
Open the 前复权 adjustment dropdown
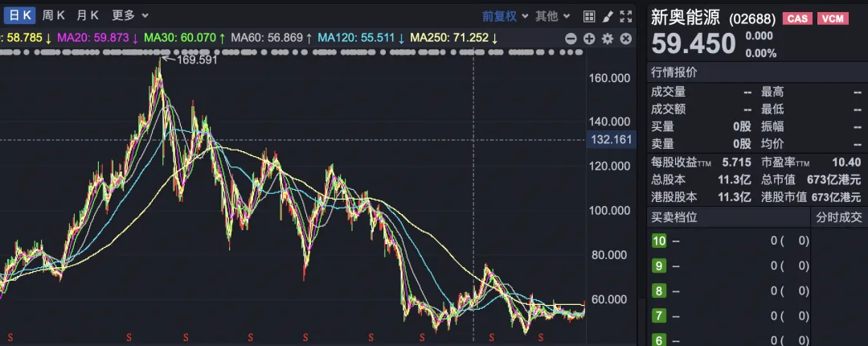506,16
